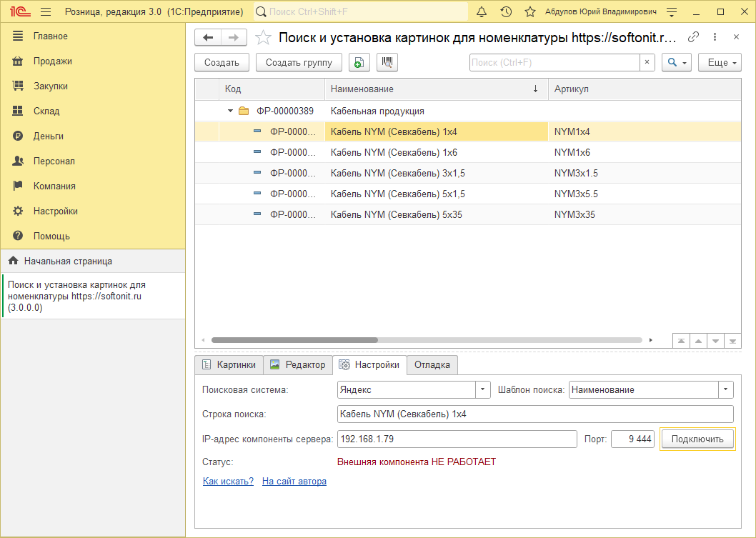756x538 pixels.
Task: Open notifications bell icon
Action: 482,12
